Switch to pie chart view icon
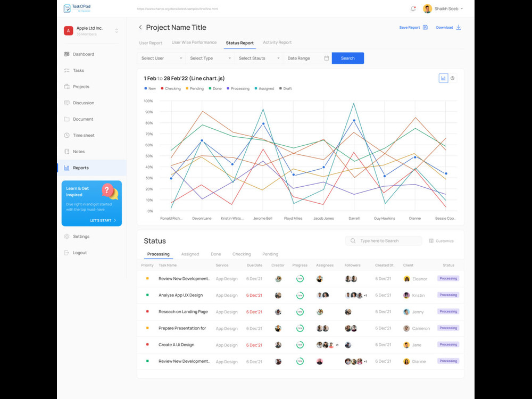The width and height of the screenshot is (532, 399). (452, 78)
